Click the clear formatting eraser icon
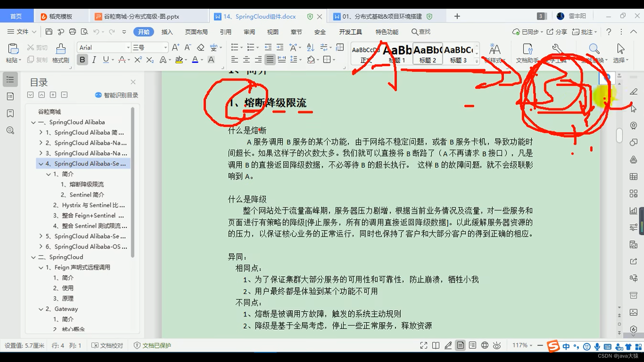Image resolution: width=644 pixels, height=362 pixels. (201, 47)
